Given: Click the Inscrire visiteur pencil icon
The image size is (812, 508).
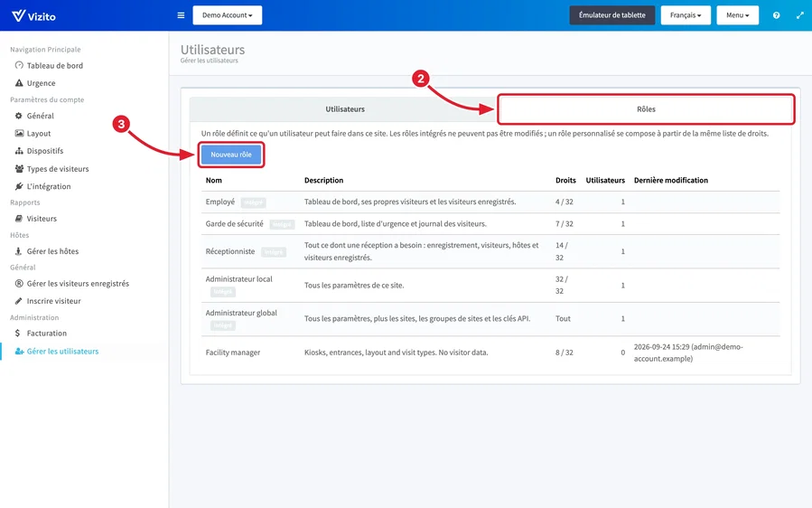Looking at the screenshot, I should pyautogui.click(x=19, y=301).
